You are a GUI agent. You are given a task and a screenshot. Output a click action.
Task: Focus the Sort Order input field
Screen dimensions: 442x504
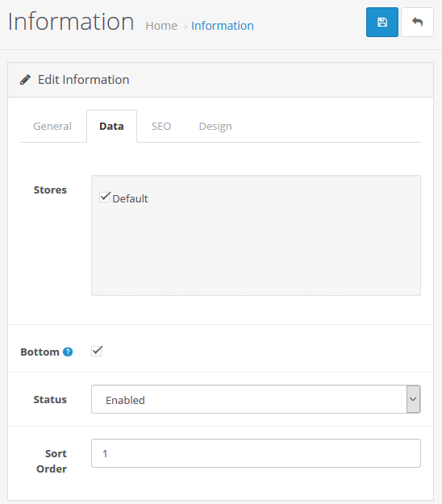256,453
